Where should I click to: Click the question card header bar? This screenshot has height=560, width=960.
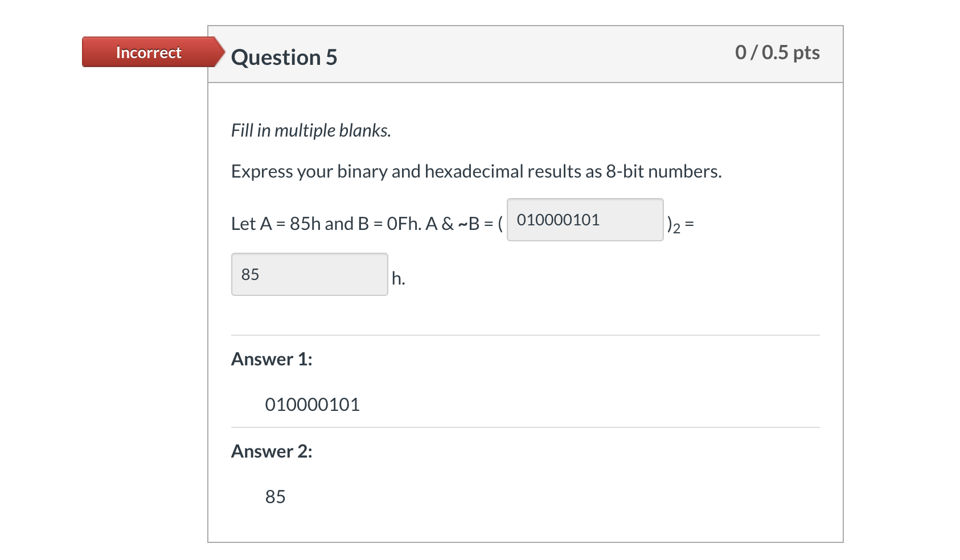coord(524,53)
